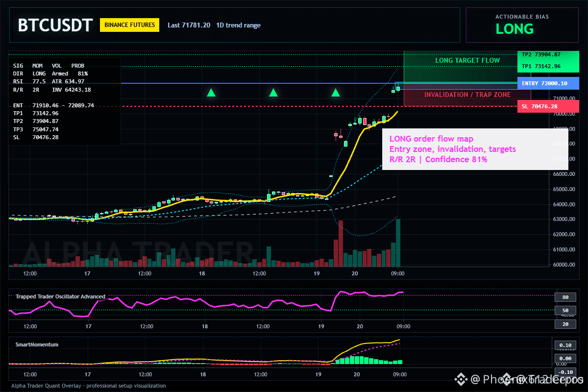Select the TP3 75047.74 row in stats panel

point(36,129)
